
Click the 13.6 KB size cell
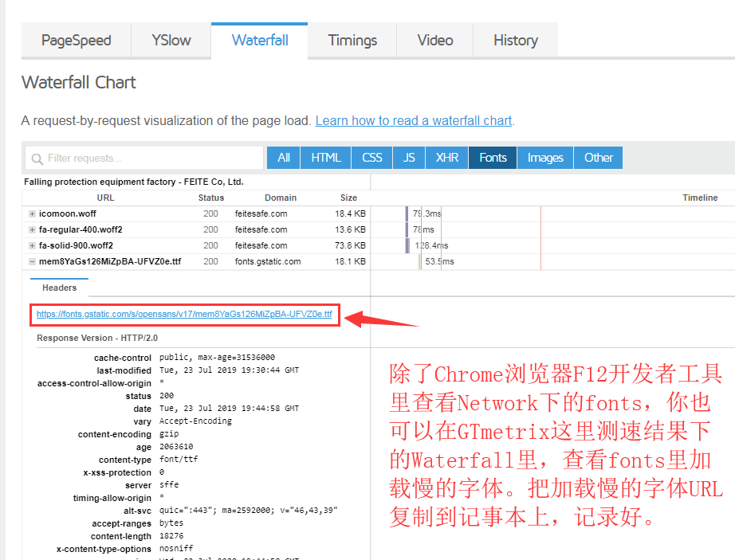(350, 230)
